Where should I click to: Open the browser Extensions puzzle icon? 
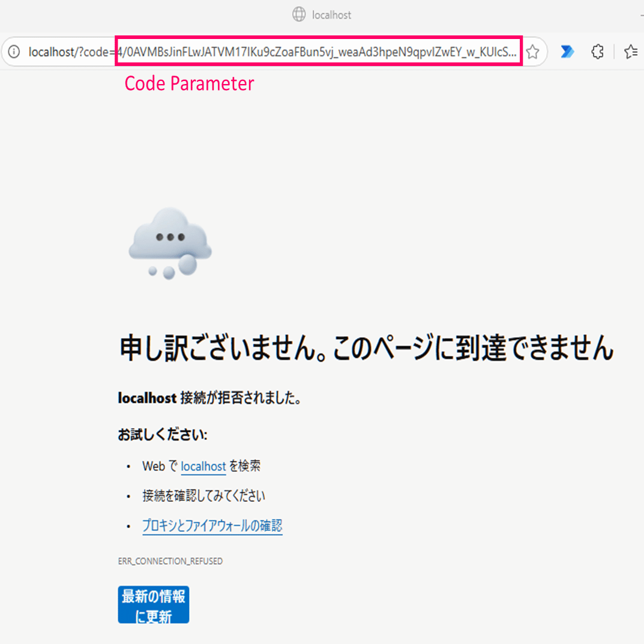[x=597, y=52]
